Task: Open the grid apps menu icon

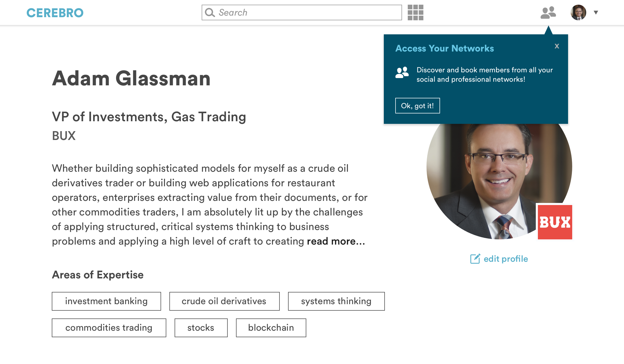Action: (x=415, y=12)
